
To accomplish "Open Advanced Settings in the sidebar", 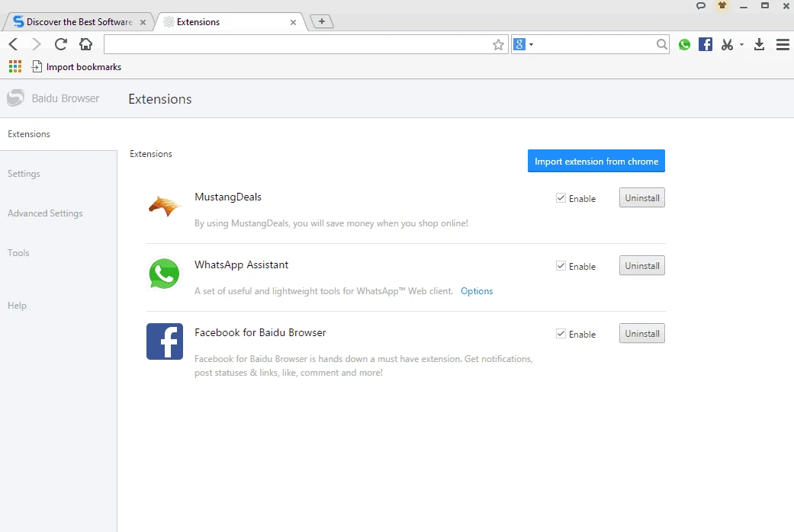I will point(45,213).
